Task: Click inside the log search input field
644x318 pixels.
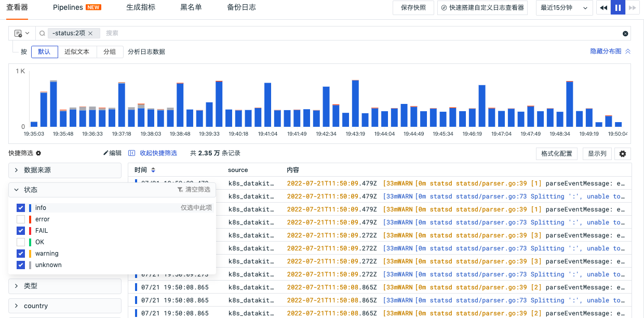Action: point(358,33)
